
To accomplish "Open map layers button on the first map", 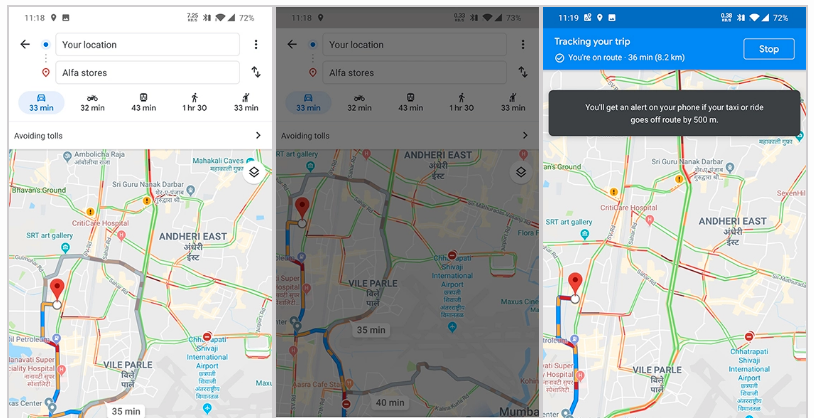I will 254,172.
